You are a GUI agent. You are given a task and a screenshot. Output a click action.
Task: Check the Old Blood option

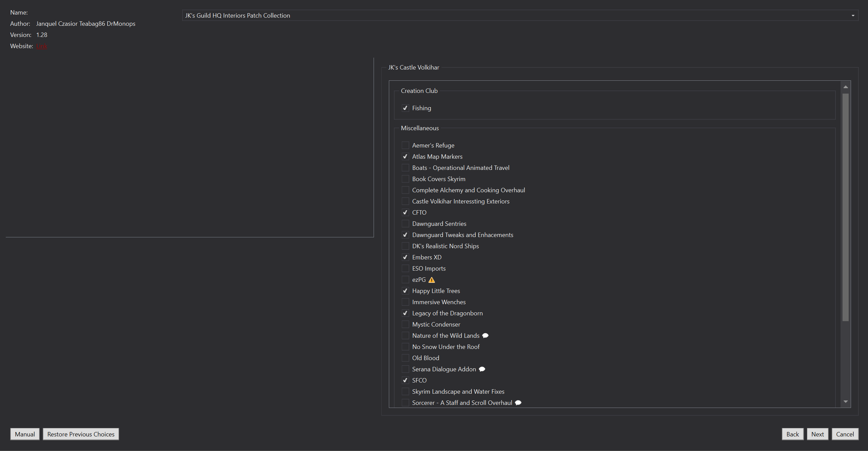pos(405,358)
